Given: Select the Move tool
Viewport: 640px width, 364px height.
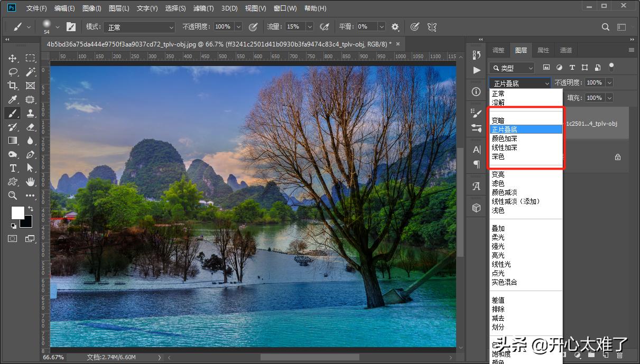Looking at the screenshot, I should tap(13, 58).
